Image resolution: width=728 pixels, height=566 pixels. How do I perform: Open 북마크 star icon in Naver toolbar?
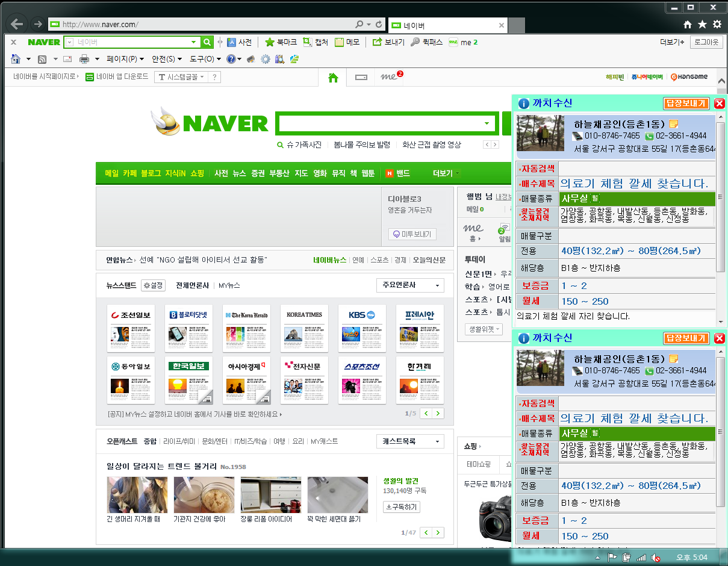(x=270, y=42)
